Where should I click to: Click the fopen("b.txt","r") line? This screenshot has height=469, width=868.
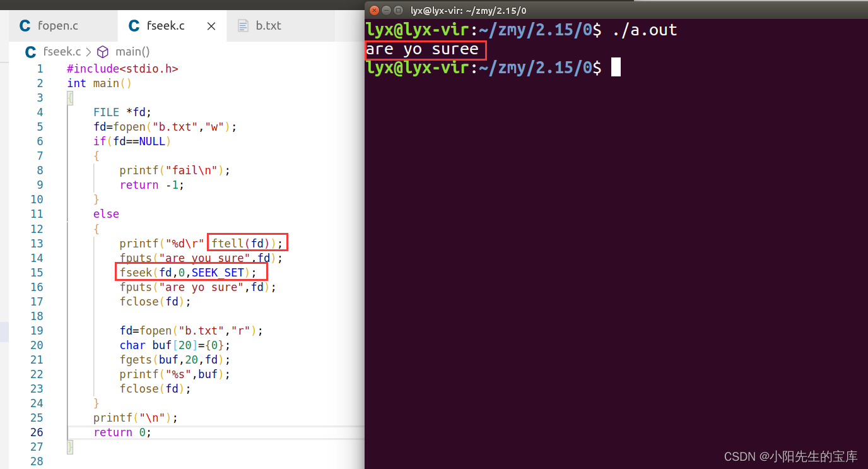click(x=191, y=330)
